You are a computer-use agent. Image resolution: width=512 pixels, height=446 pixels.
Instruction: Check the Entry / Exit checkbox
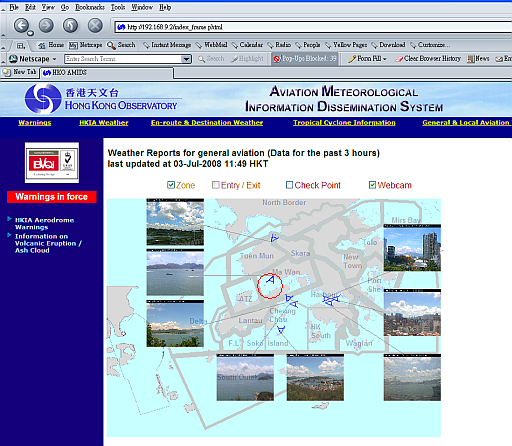pos(216,185)
